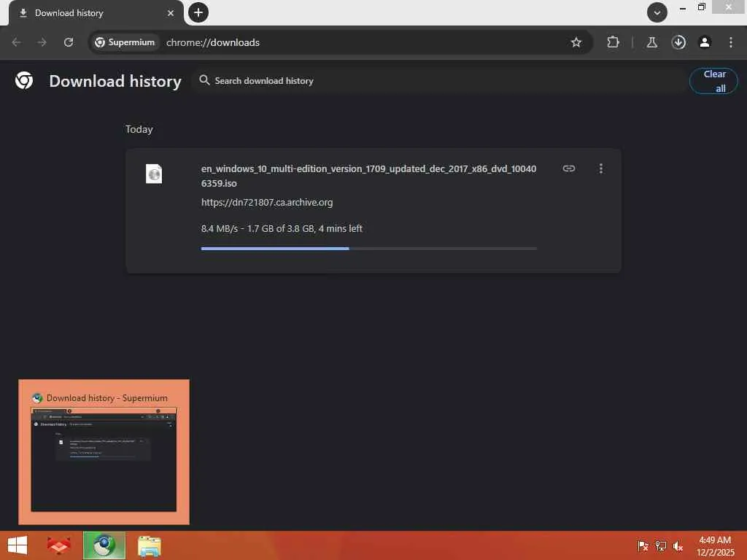
Task: Open File Explorer from the taskbar
Action: [x=149, y=545]
